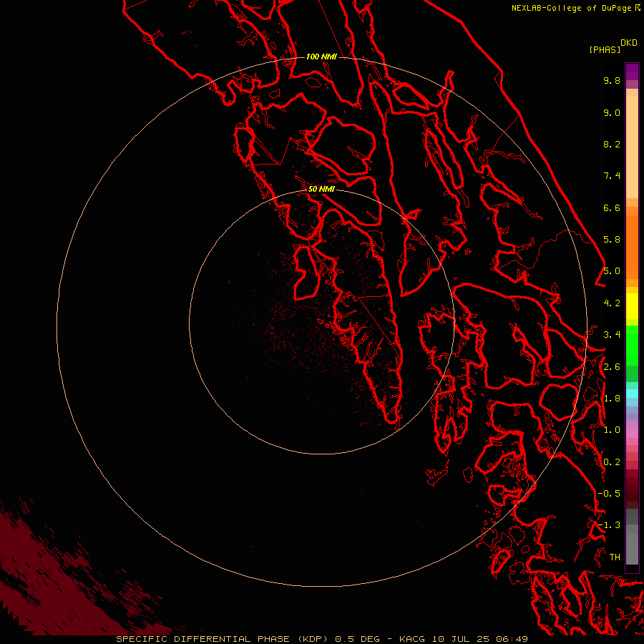Click the SPECIFIC DIFFERENTIAL PHASE (KDP) caption
The image size is (644, 644).
coord(222,639)
